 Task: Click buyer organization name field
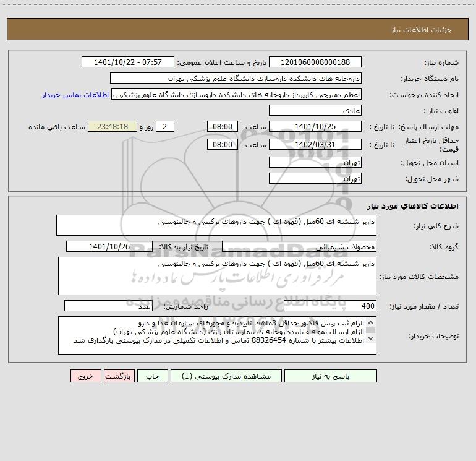pos(236,78)
